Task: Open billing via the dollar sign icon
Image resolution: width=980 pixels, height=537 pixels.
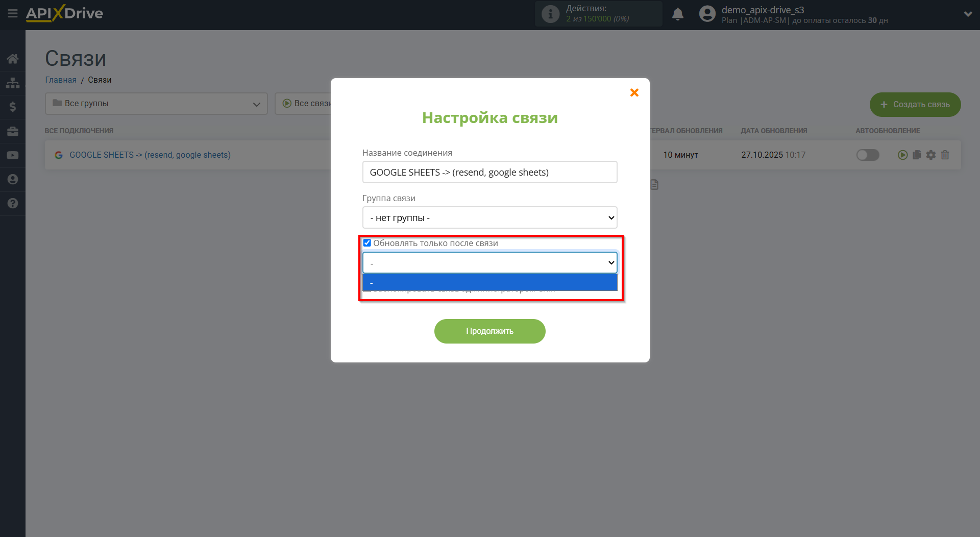Action: click(13, 107)
